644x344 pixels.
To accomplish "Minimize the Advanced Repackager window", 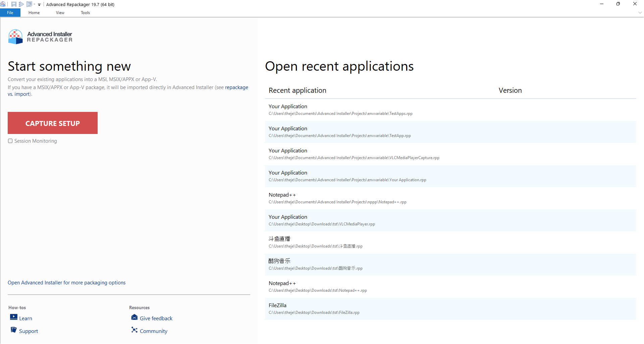I will [x=602, y=4].
